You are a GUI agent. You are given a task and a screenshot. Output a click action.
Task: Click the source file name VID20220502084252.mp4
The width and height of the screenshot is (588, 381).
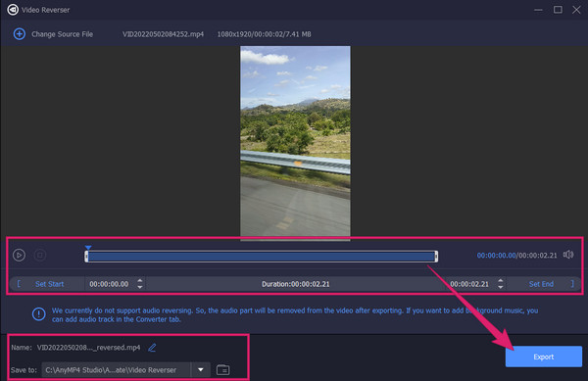(163, 34)
